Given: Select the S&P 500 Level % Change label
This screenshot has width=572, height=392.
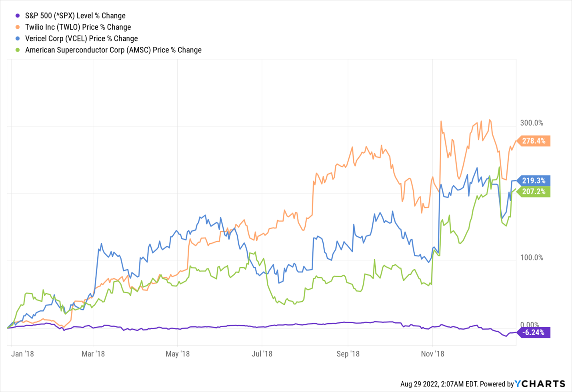Looking at the screenshot, I should click(x=75, y=16).
